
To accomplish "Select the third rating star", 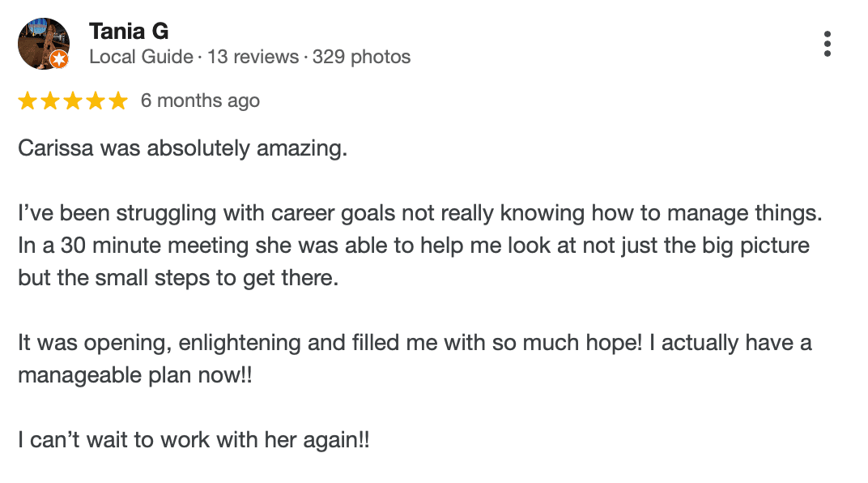I will [x=73, y=101].
